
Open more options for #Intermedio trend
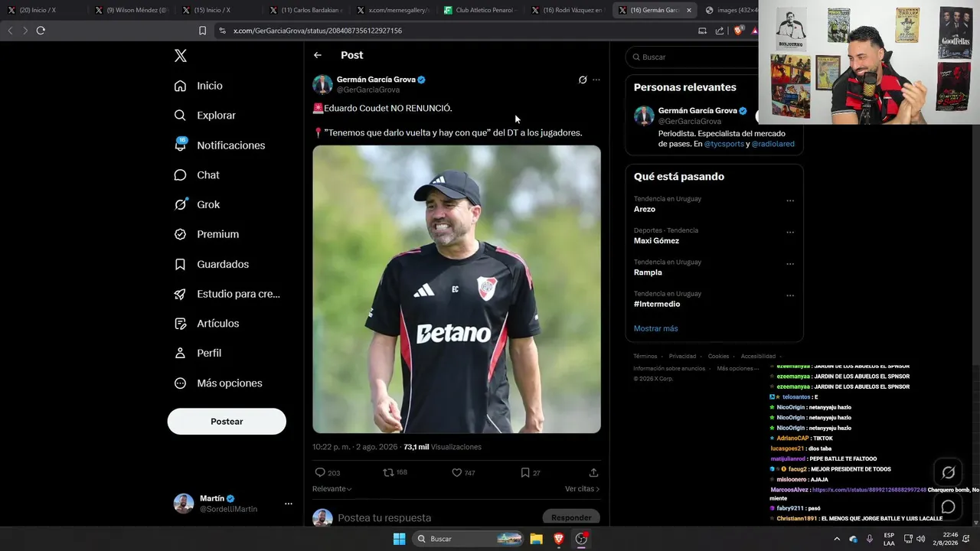click(790, 295)
